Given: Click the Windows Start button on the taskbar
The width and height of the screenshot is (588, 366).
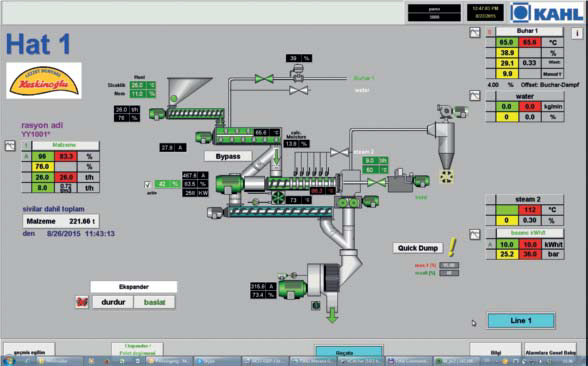Looking at the screenshot, I should click(8, 361).
